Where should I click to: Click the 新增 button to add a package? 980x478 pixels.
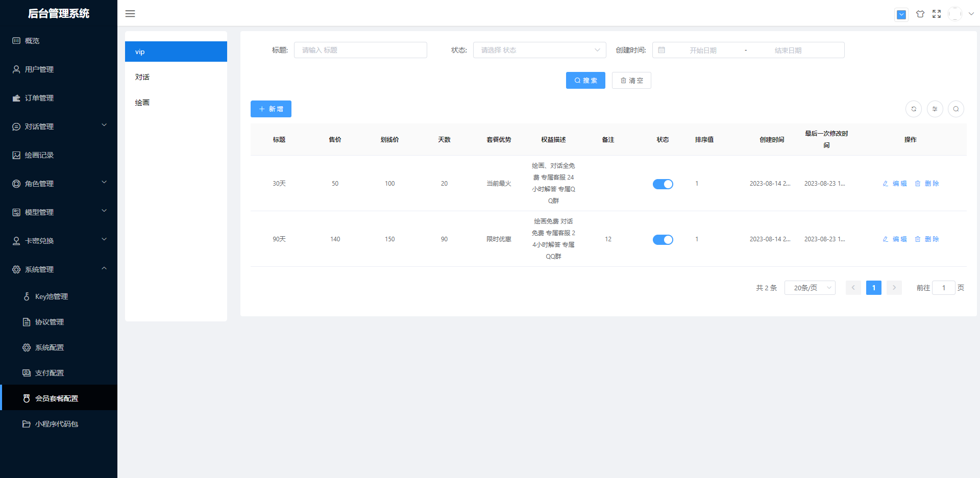click(271, 109)
